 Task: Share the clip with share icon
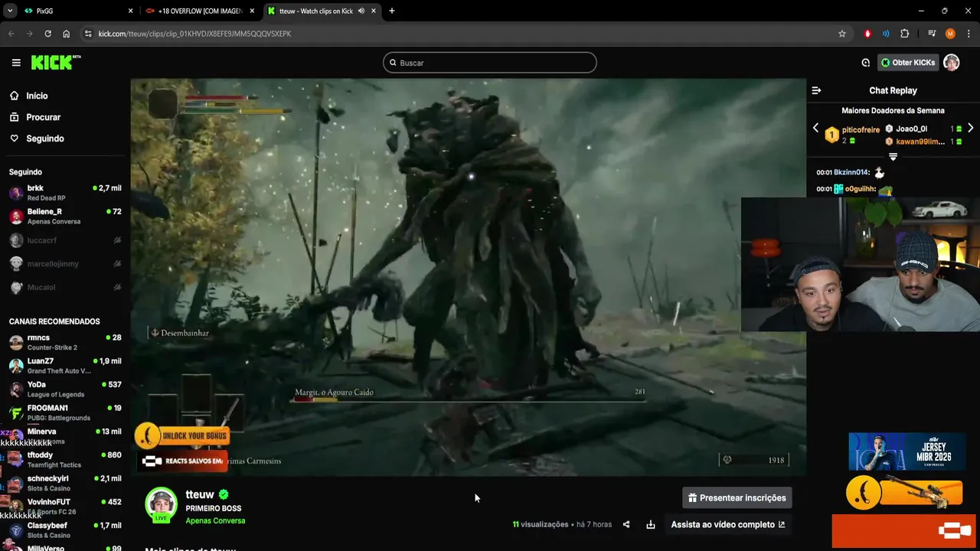click(x=626, y=524)
